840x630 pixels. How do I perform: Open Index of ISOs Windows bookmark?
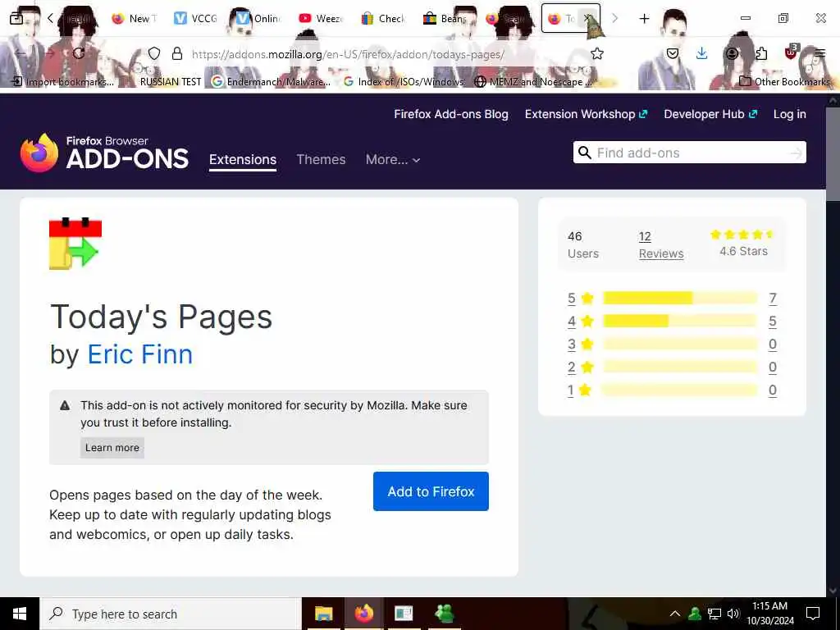404,81
